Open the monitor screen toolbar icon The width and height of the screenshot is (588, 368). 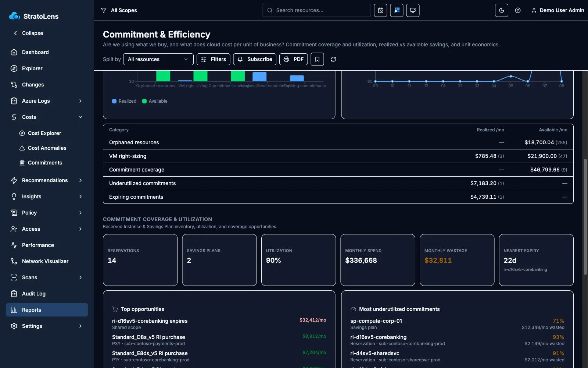(x=413, y=10)
